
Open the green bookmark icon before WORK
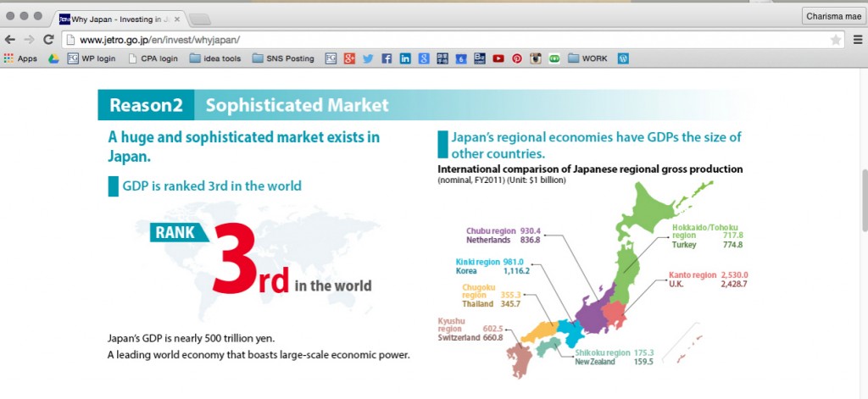coord(554,58)
